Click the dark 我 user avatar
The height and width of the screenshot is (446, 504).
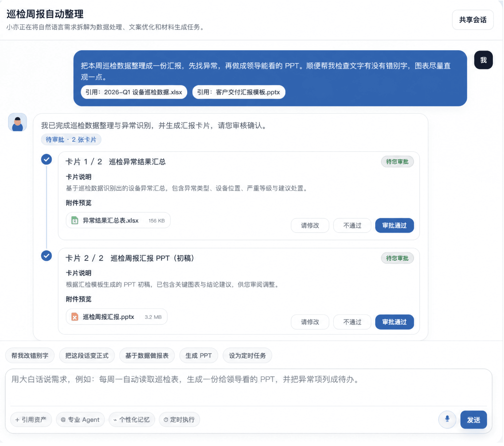point(483,60)
